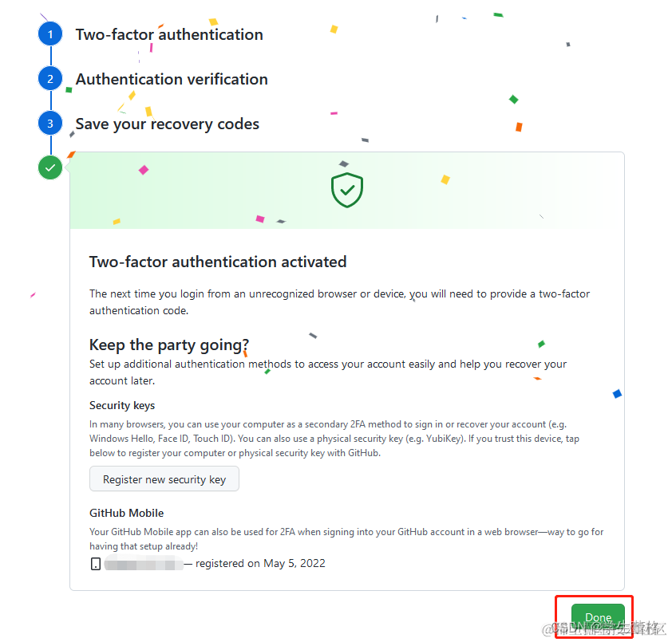The height and width of the screenshot is (642, 672).
Task: Click the step 2 circle icon
Action: (x=50, y=78)
